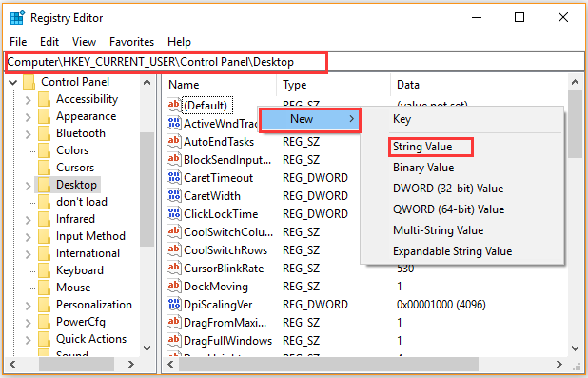Click the folder icon of Keyboard key
The image size is (588, 378).
[x=45, y=270]
